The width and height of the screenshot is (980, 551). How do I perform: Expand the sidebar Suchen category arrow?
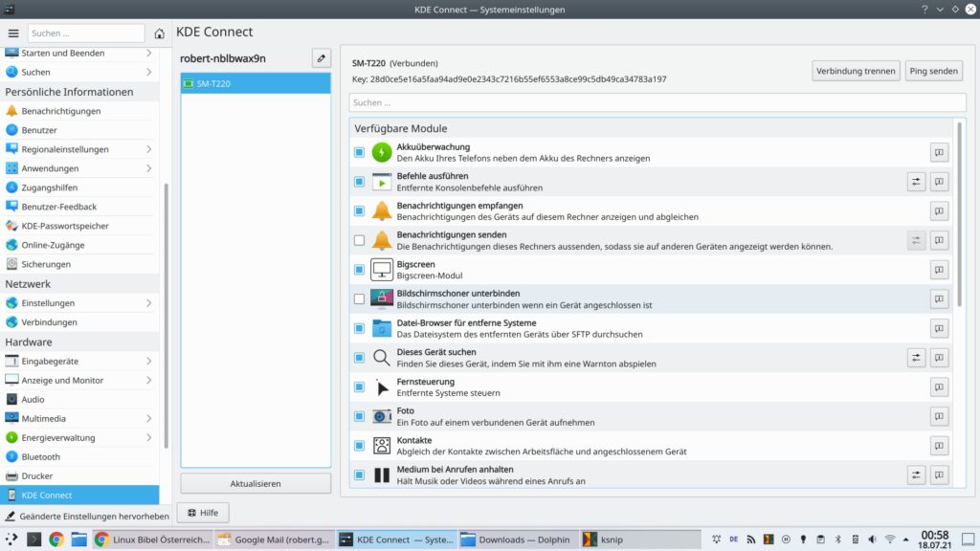(x=148, y=73)
